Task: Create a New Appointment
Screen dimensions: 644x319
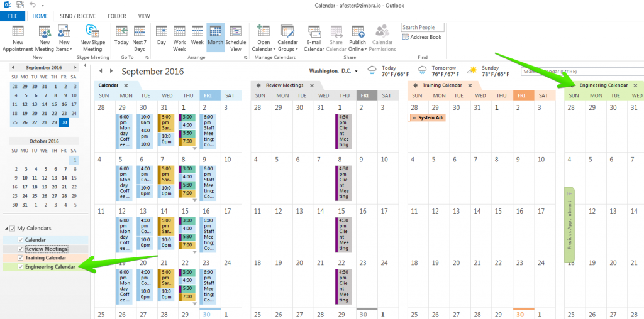Action: pos(18,38)
